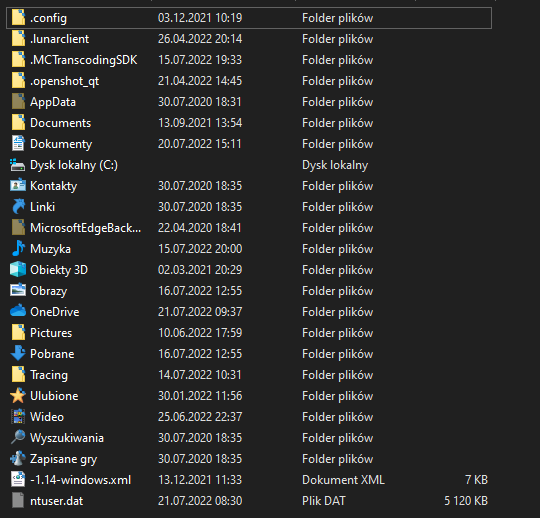Screen dimensions: 540x518
Task: Select the Dysk lokalny (C:) drive icon
Action: (17, 165)
